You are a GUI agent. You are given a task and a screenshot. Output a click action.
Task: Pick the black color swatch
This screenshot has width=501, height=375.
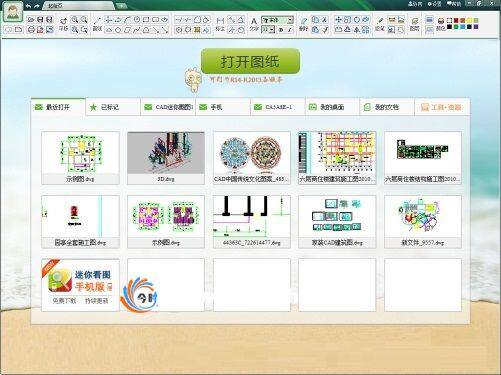pos(448,27)
